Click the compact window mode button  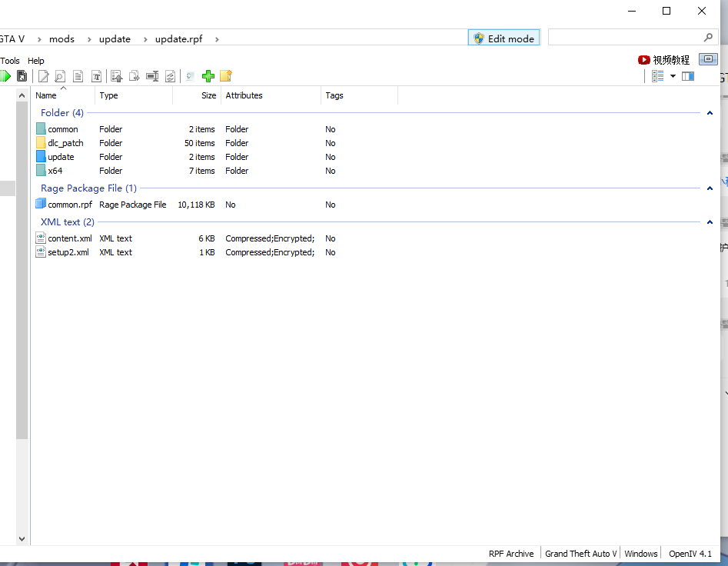coord(708,59)
